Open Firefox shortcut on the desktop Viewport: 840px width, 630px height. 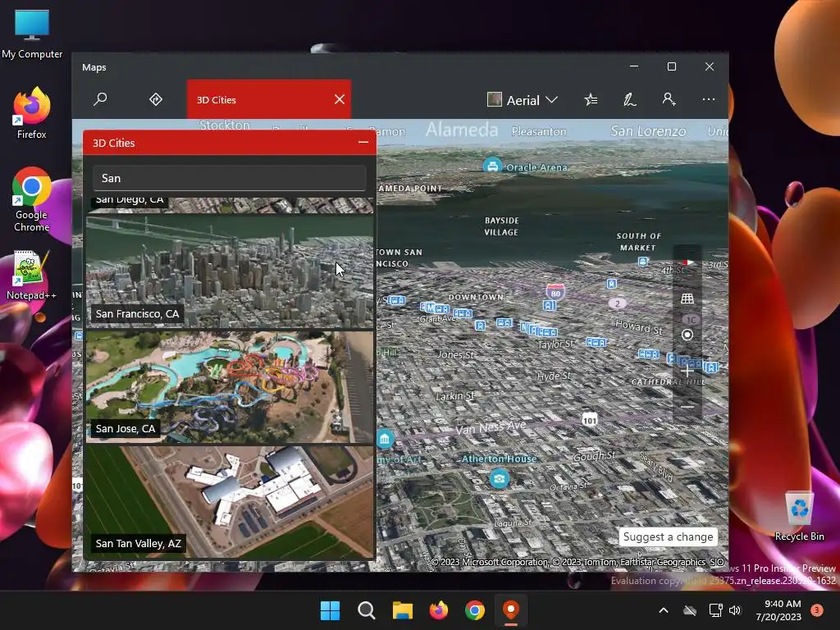pyautogui.click(x=32, y=113)
